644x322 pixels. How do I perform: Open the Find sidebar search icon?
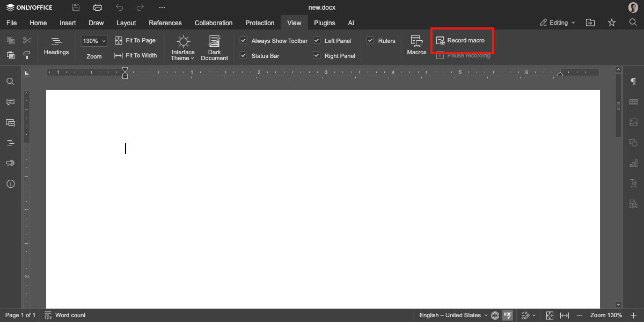click(x=10, y=82)
